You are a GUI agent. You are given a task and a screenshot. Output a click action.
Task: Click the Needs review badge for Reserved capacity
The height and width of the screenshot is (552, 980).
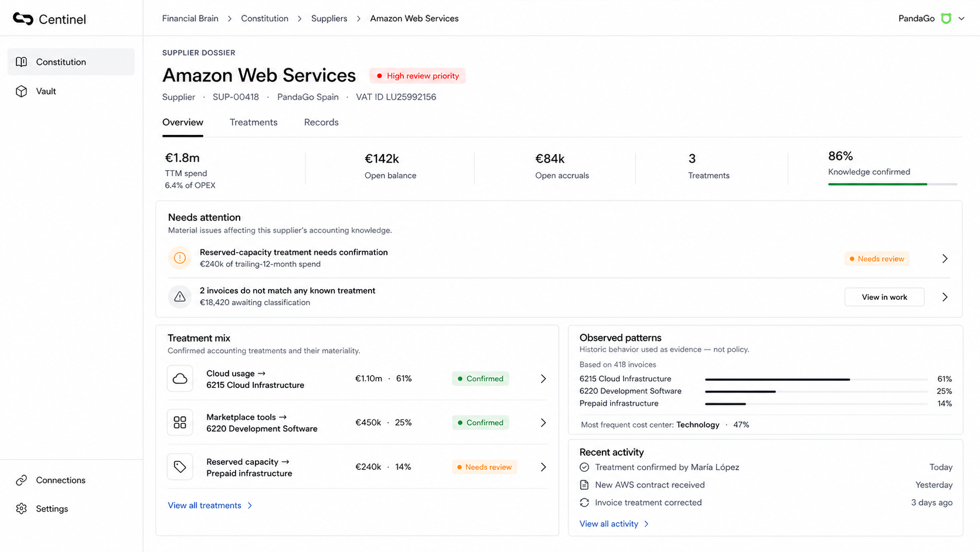click(484, 467)
